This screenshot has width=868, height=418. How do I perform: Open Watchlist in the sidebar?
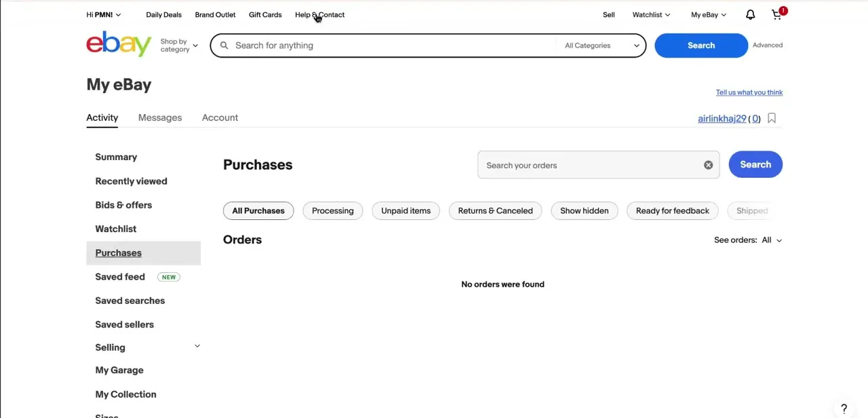[x=116, y=229]
